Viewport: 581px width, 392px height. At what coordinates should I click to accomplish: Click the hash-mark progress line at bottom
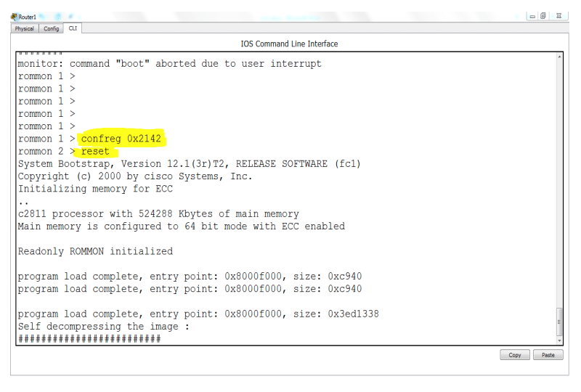coord(89,339)
